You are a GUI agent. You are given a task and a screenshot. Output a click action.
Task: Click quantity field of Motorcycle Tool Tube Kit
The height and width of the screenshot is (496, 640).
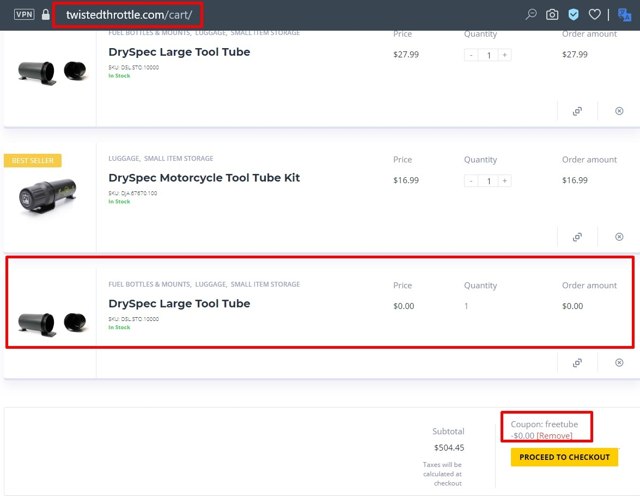click(488, 181)
